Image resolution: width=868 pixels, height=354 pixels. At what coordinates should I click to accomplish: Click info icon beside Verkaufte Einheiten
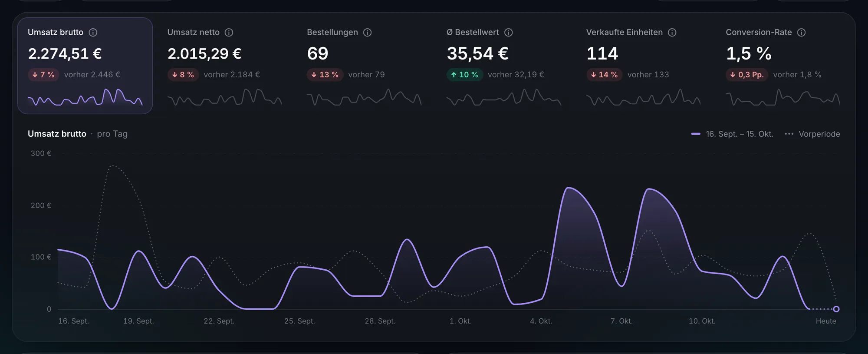[x=672, y=33]
